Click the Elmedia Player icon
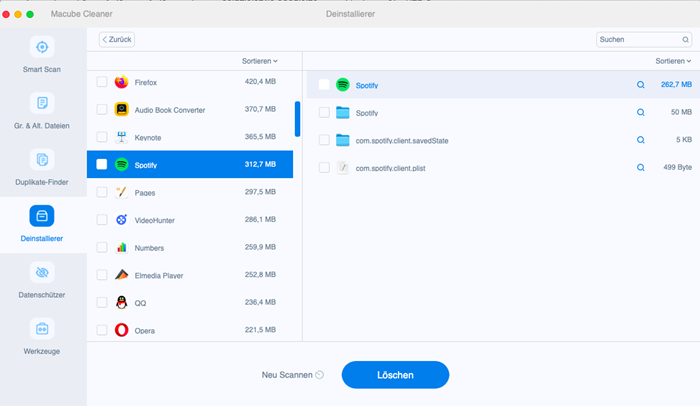Screen dimensions: 700x406 coord(121,275)
